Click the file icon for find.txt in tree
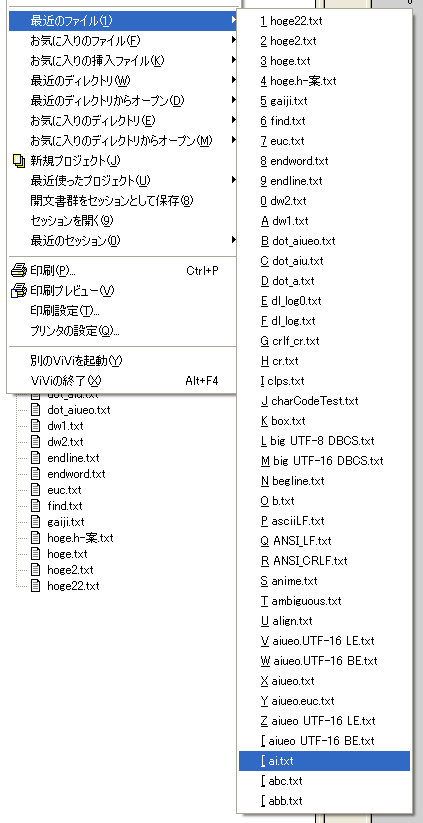 click(x=36, y=506)
